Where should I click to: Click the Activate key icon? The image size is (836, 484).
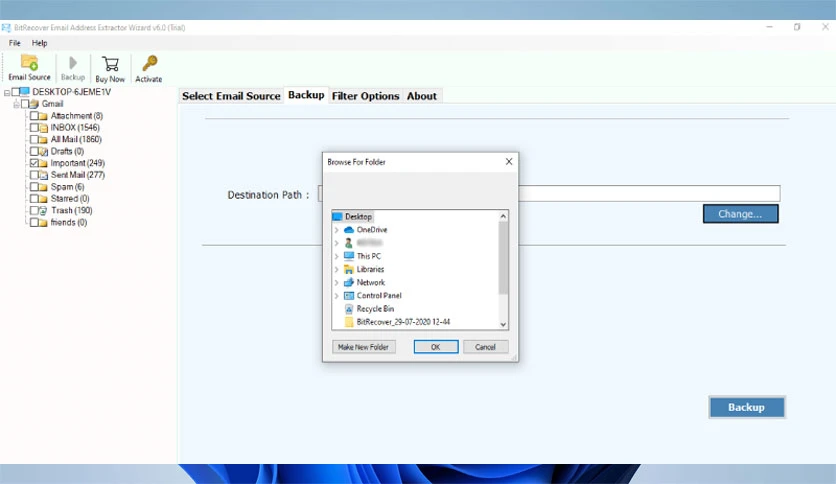point(150,63)
